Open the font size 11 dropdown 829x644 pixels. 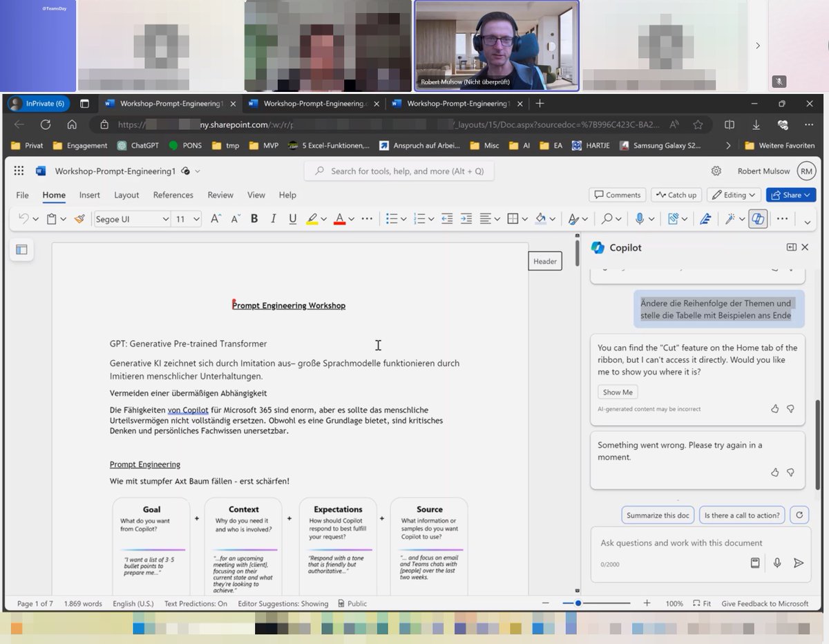pyautogui.click(x=196, y=219)
